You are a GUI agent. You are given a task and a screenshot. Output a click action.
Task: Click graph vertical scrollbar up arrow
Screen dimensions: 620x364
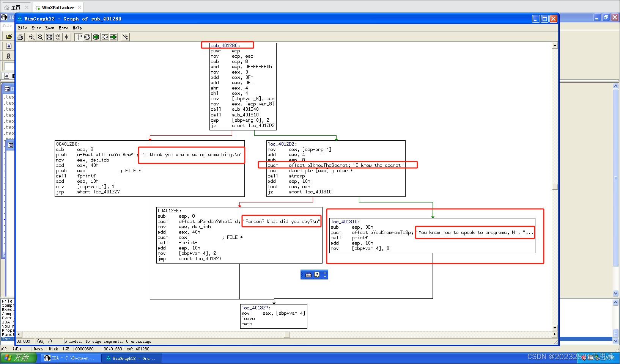coord(555,45)
